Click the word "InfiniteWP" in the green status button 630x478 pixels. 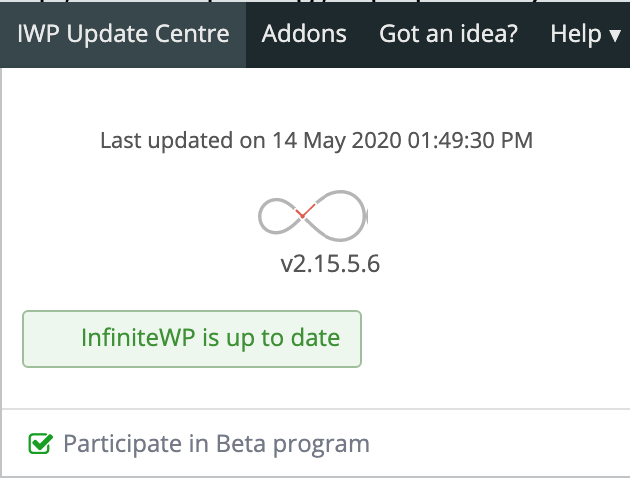click(138, 338)
